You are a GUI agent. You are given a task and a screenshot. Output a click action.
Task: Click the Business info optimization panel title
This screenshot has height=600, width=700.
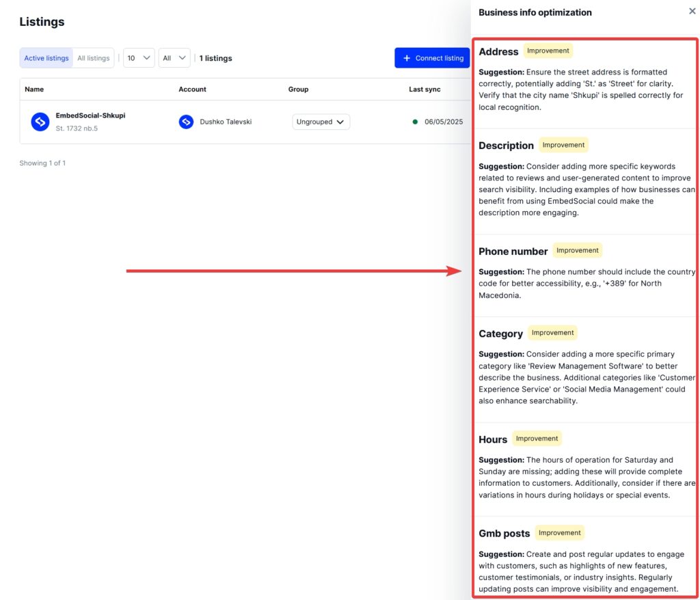[x=535, y=12]
